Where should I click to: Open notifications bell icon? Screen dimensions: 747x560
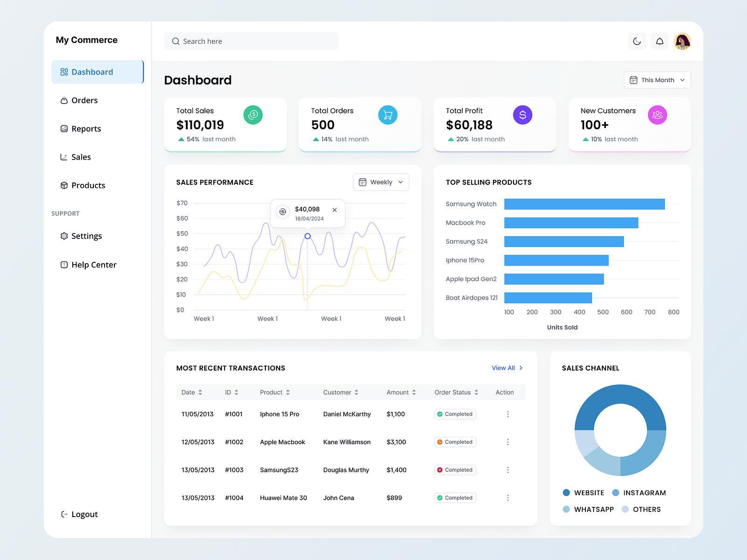click(660, 41)
